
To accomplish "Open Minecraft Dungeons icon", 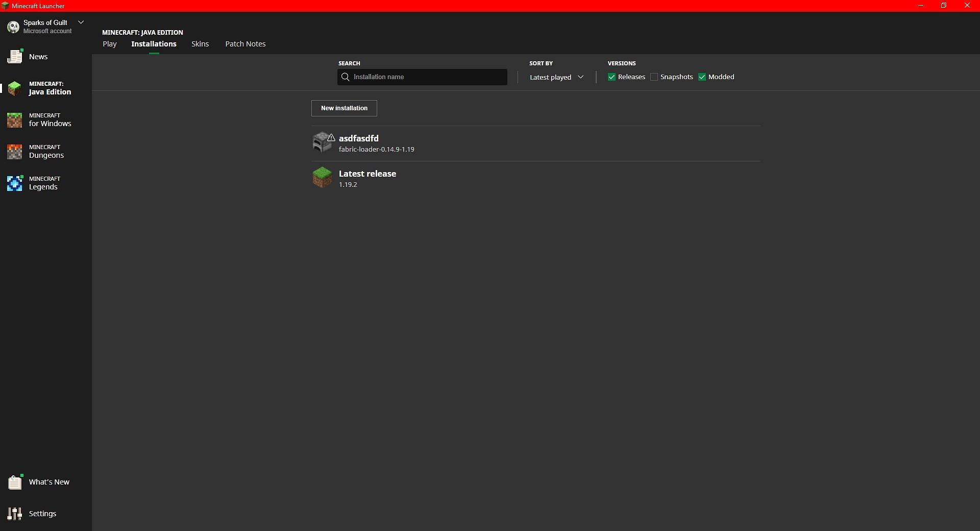I will click(15, 152).
